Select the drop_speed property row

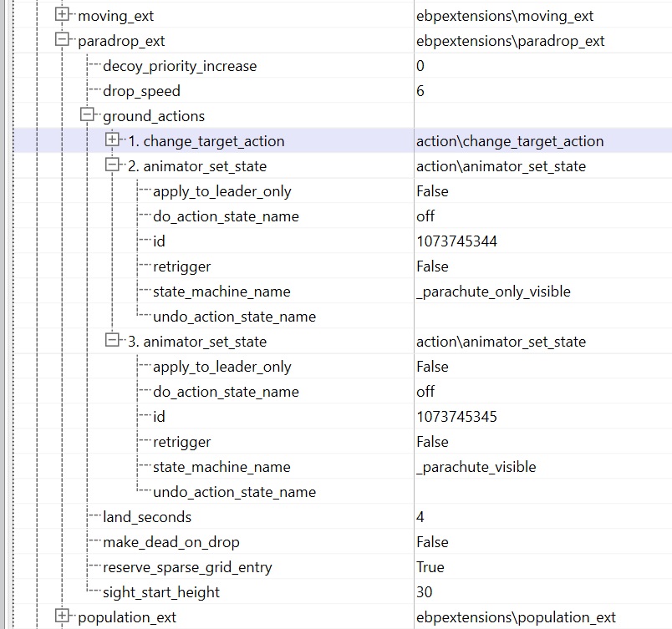[x=141, y=91]
